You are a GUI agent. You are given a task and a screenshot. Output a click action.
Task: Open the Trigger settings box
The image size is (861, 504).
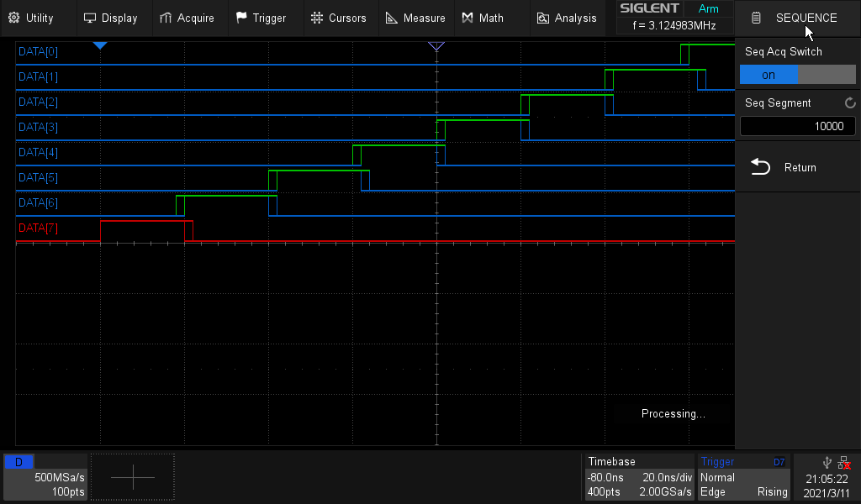click(x=743, y=476)
